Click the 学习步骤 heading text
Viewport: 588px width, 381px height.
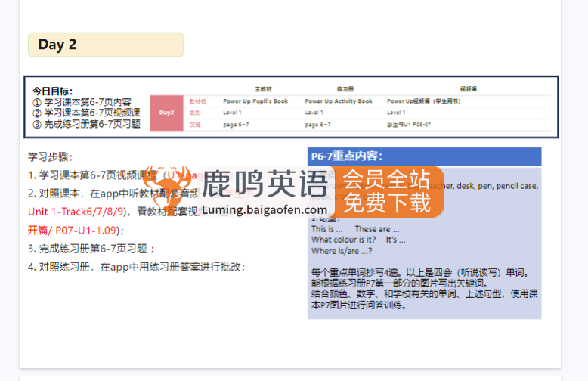51,157
